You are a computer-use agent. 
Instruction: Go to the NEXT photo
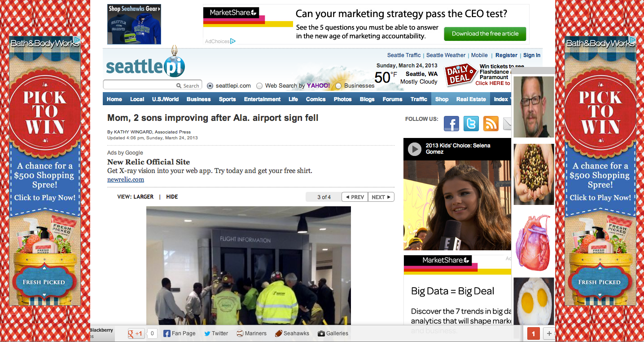pos(381,197)
